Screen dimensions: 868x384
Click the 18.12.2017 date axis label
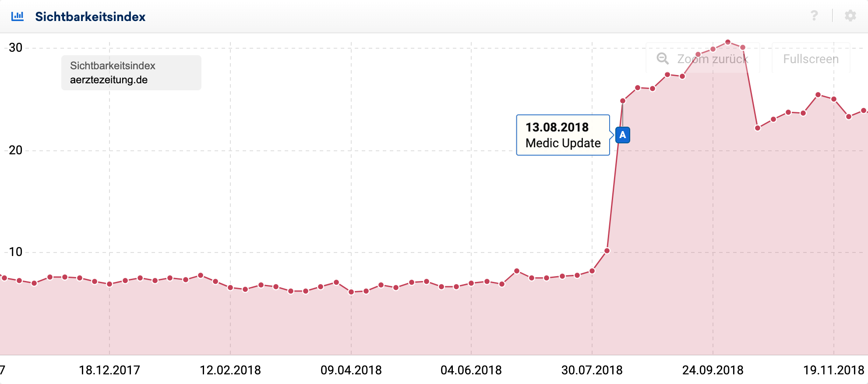(109, 370)
